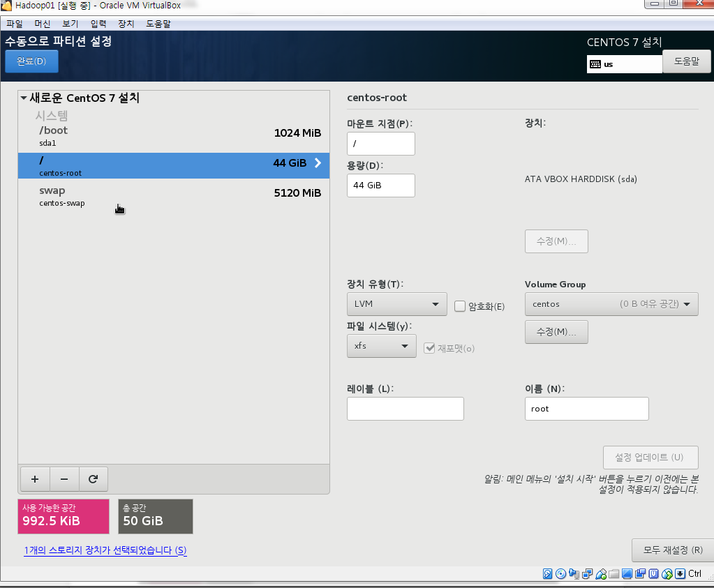Click the chevron on the selected root partition
714x588 pixels.
(318, 163)
